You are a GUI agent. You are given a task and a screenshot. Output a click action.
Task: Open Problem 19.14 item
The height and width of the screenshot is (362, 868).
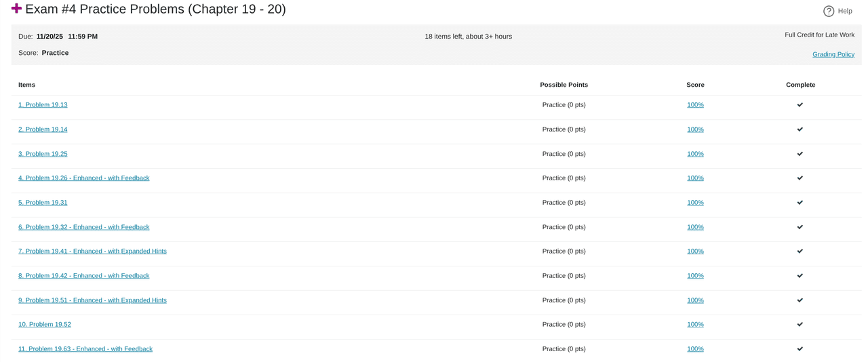point(43,129)
